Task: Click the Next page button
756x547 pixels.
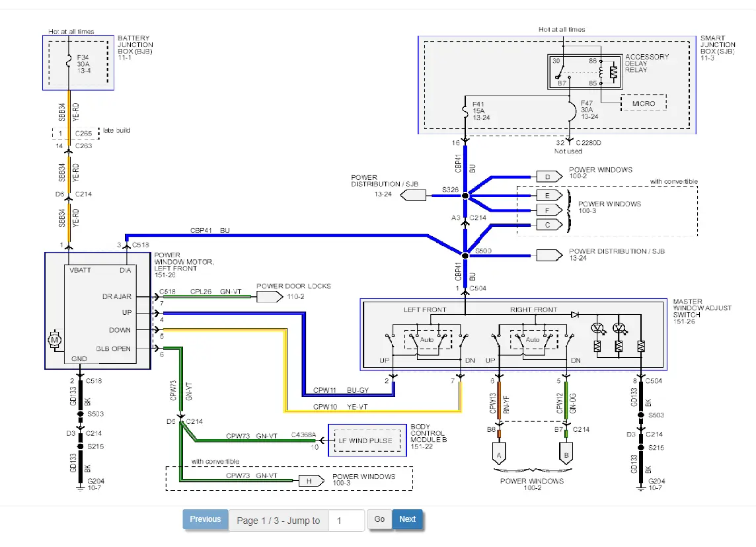Action: click(x=408, y=519)
